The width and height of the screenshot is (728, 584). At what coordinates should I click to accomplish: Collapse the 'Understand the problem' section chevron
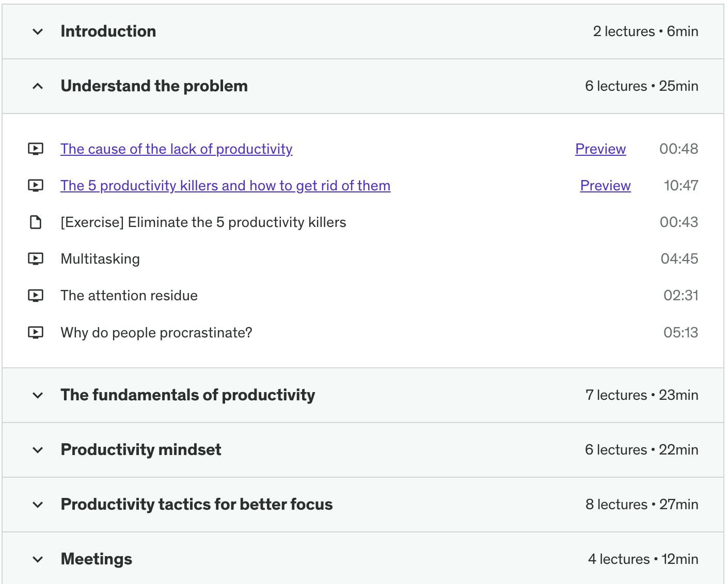pyautogui.click(x=38, y=86)
